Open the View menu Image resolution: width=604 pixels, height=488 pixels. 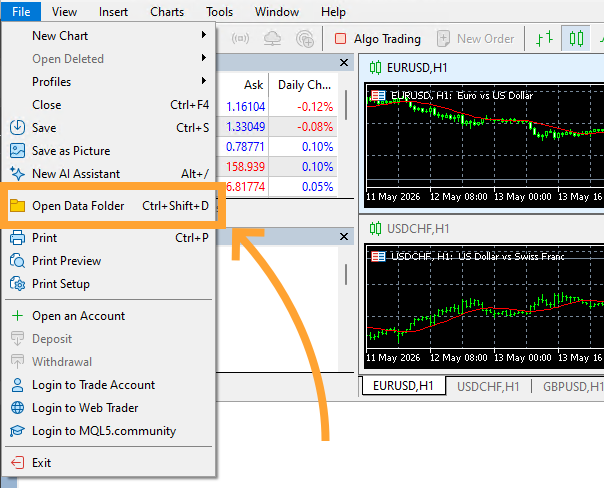point(64,12)
